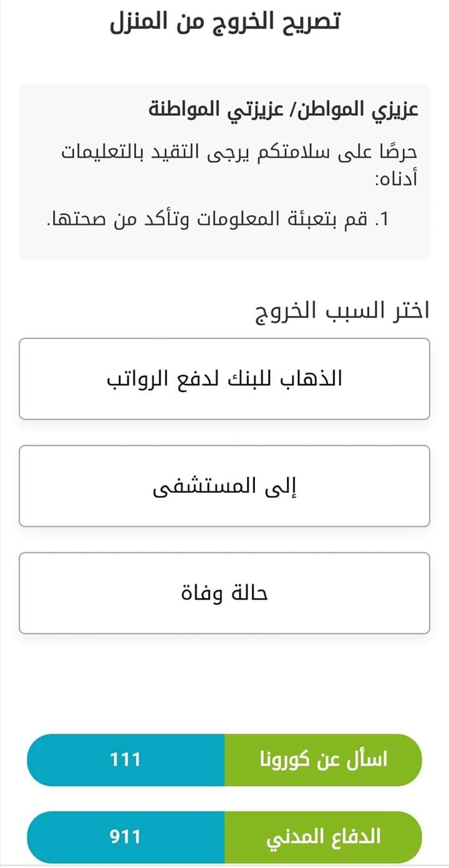Screen dimensions: 449x868
Task: Tap green "الدفاع المدني" label
Action: click(x=323, y=837)
